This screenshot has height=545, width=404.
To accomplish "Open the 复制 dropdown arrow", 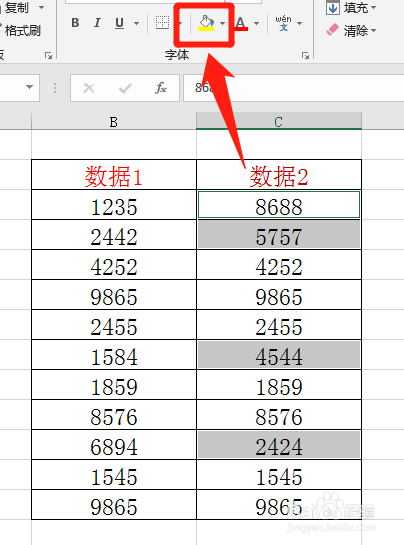I will [x=41, y=8].
